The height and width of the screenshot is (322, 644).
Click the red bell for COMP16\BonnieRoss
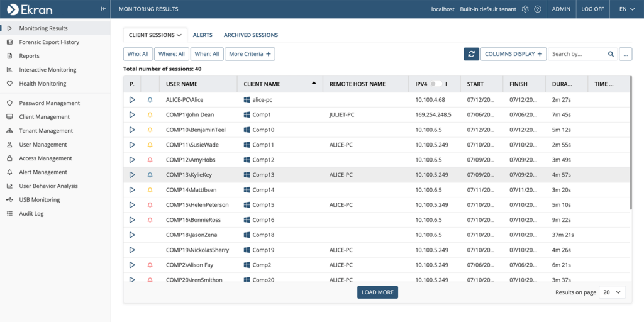tap(150, 219)
